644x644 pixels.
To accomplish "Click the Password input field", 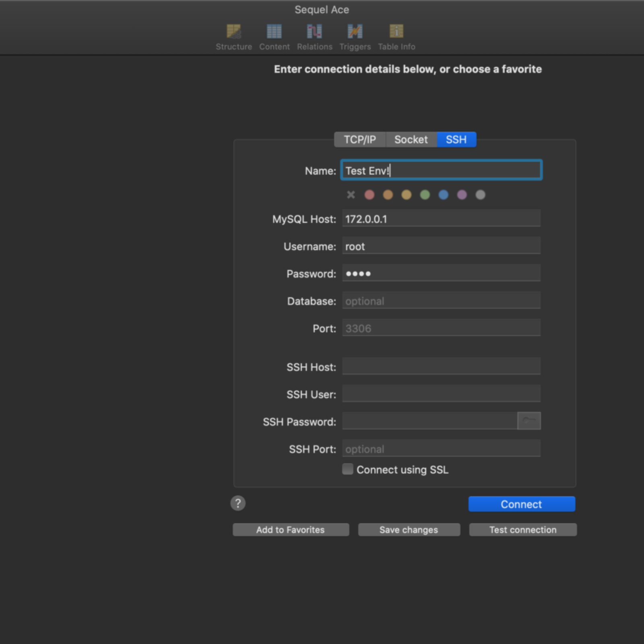I will 442,273.
